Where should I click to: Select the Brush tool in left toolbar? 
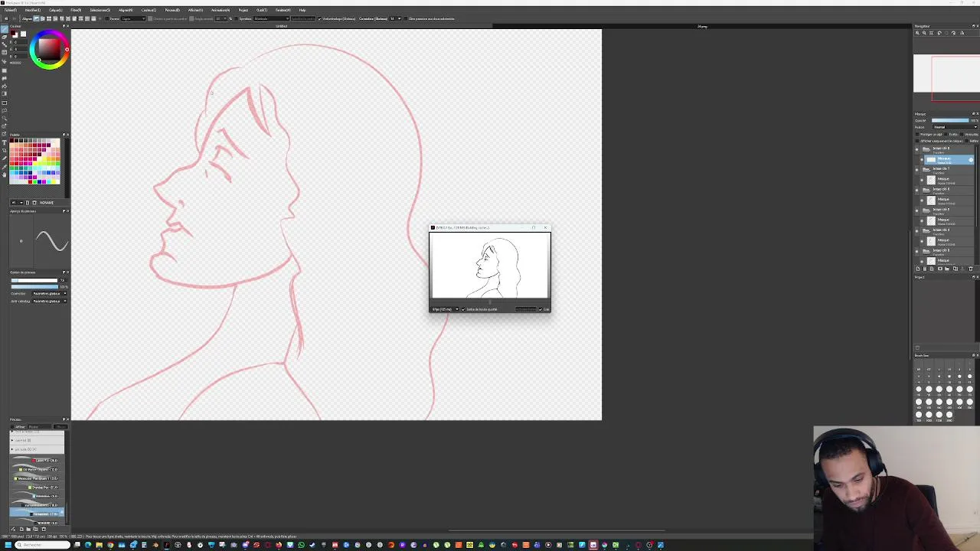[x=5, y=28]
